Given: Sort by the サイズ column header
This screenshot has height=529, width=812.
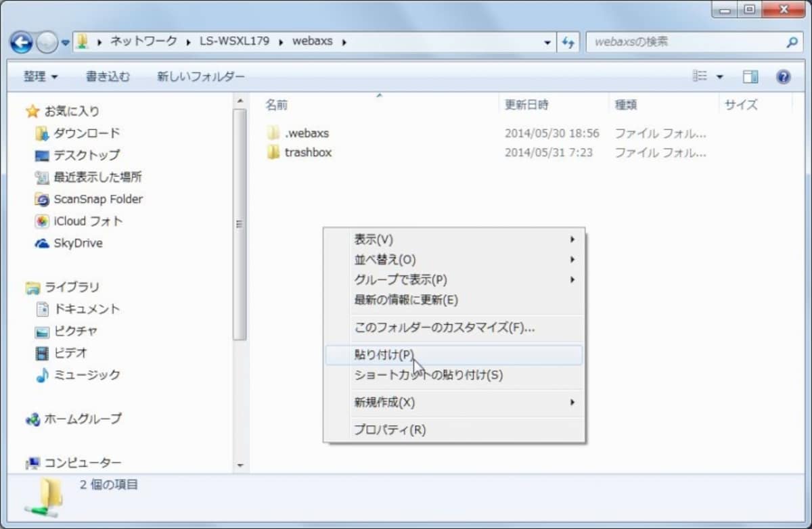Looking at the screenshot, I should [x=741, y=105].
